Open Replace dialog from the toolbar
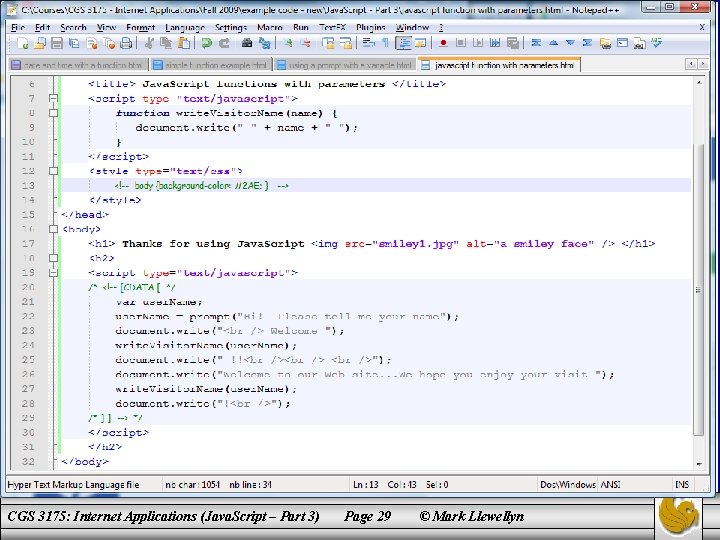 (x=264, y=43)
